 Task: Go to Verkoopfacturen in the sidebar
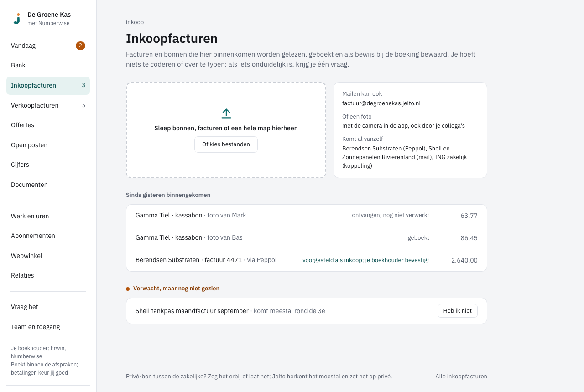(48, 105)
